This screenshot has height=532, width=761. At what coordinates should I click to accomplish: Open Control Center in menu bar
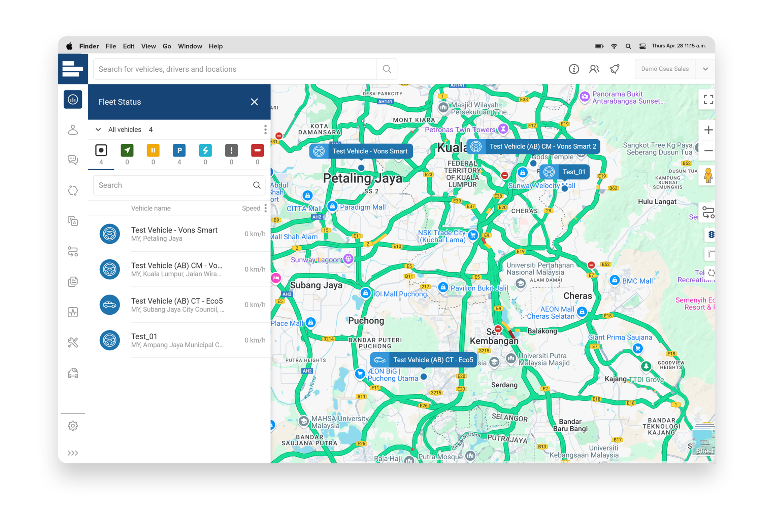click(642, 46)
